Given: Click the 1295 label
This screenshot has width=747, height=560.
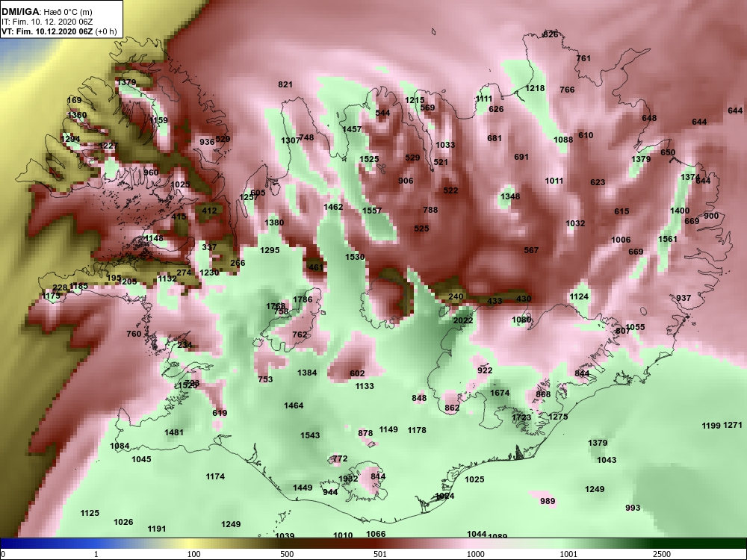Looking at the screenshot, I should pos(270,250).
